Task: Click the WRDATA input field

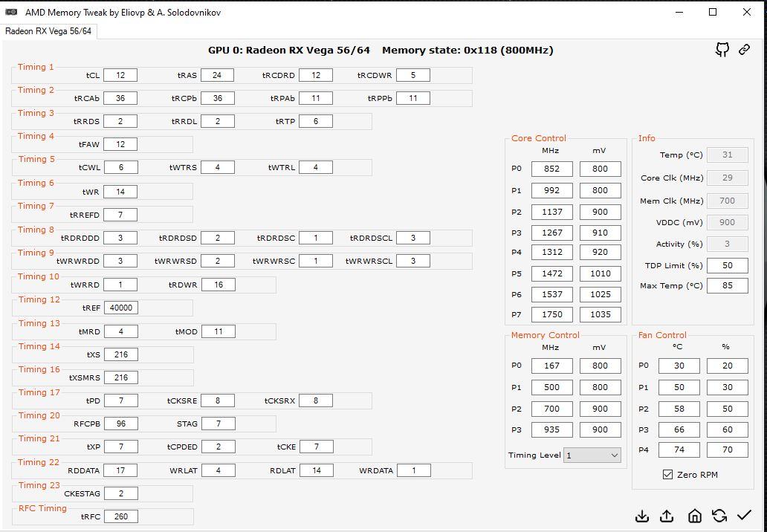Action: [x=414, y=470]
